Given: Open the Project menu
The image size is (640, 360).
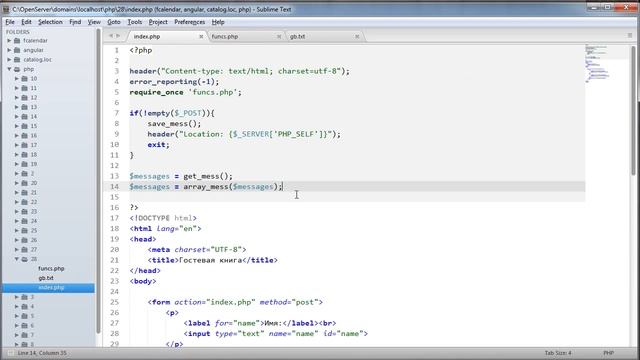Looking at the screenshot, I should tap(158, 22).
